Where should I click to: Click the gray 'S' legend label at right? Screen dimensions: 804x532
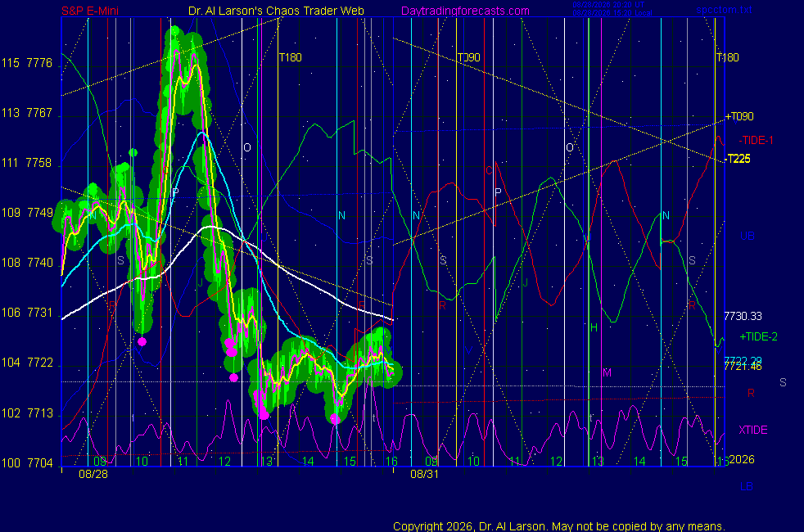(x=783, y=382)
